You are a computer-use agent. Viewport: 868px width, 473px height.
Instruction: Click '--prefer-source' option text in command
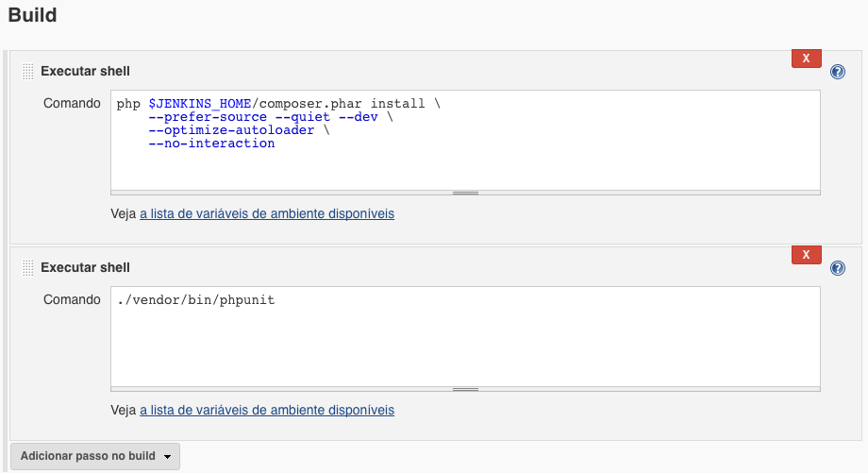coord(208,117)
